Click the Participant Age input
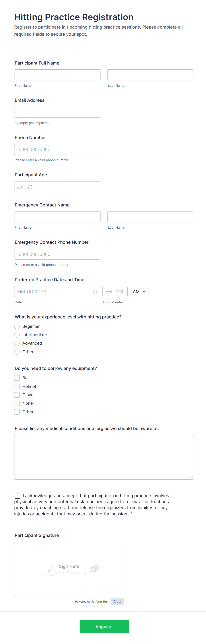The height and width of the screenshot is (644, 206). click(x=57, y=187)
